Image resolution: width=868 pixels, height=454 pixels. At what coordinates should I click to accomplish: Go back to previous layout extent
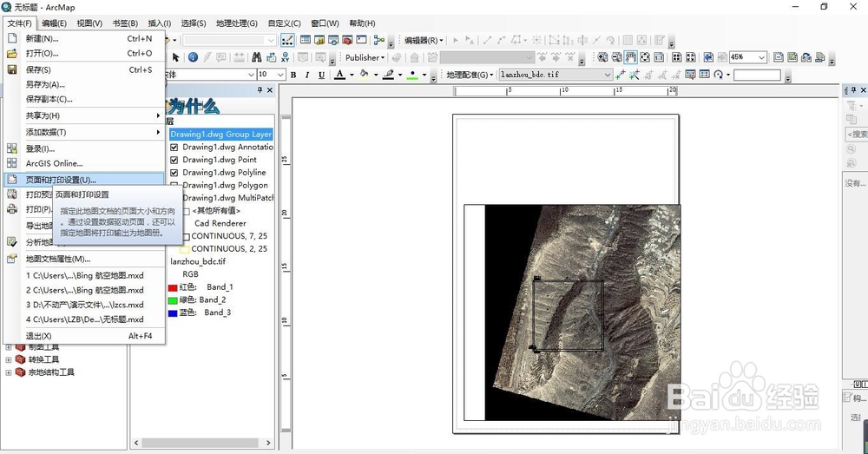point(708,57)
